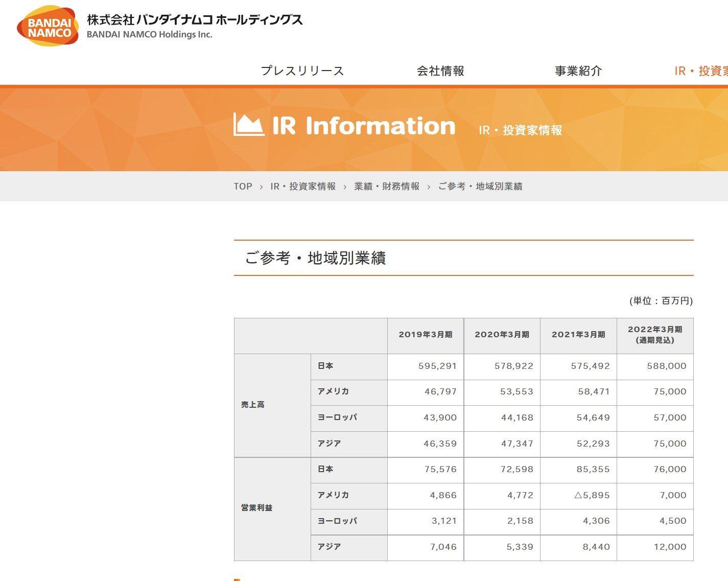Select the 2019年3月期 column header

(426, 335)
